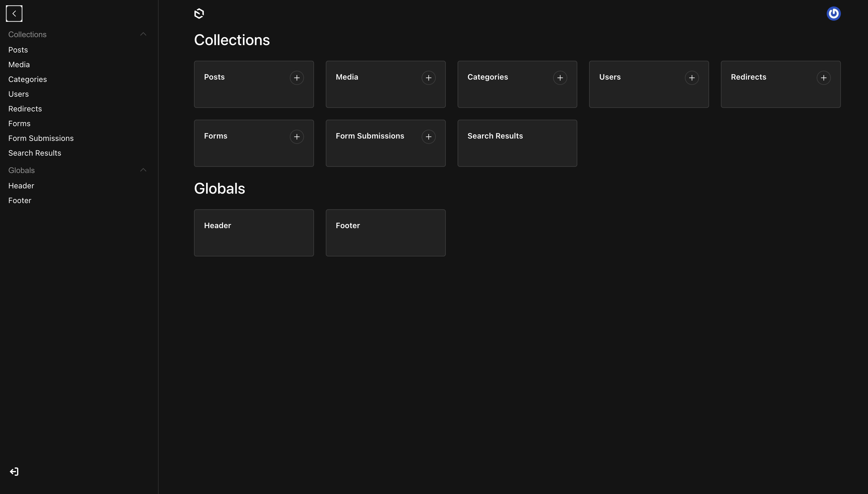Select Redirects in the sidebar navigation
The image size is (868, 494).
tap(25, 108)
